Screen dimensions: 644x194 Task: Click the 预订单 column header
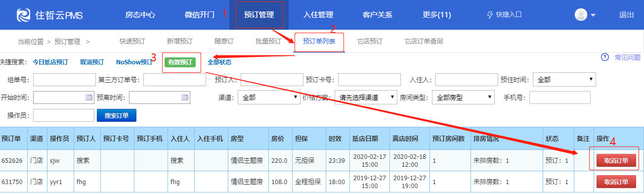[11, 139]
